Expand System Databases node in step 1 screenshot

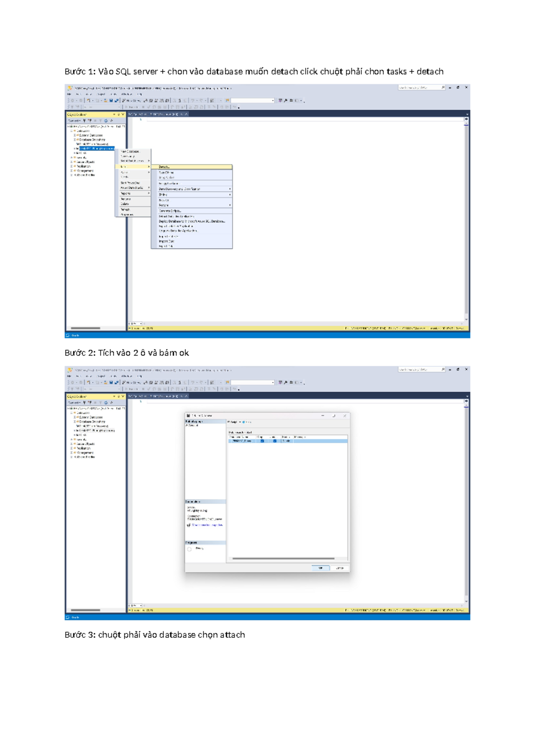[75, 135]
